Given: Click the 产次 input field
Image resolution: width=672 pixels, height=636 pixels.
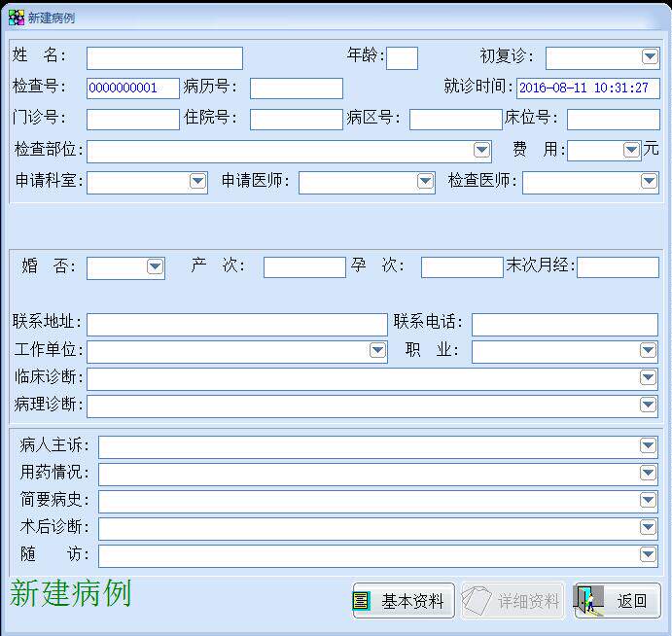Looking at the screenshot, I should point(304,267).
